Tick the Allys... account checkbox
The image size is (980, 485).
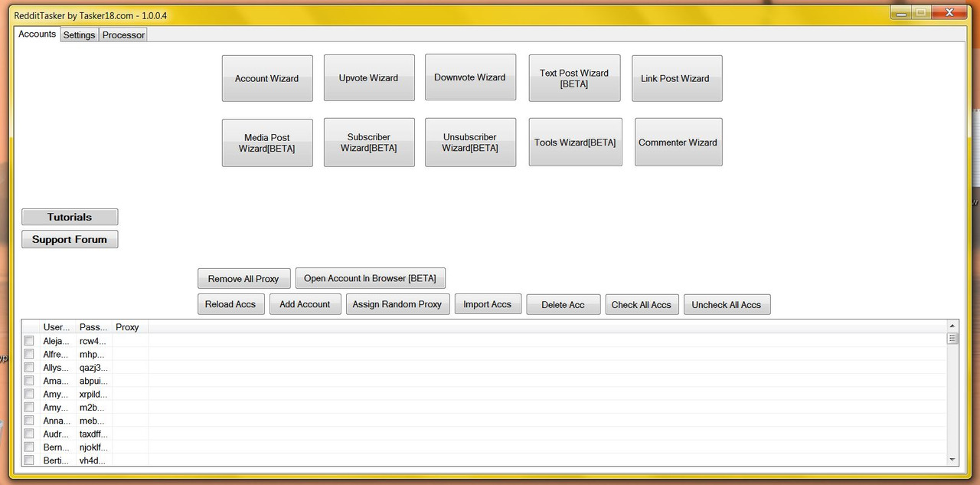point(29,368)
